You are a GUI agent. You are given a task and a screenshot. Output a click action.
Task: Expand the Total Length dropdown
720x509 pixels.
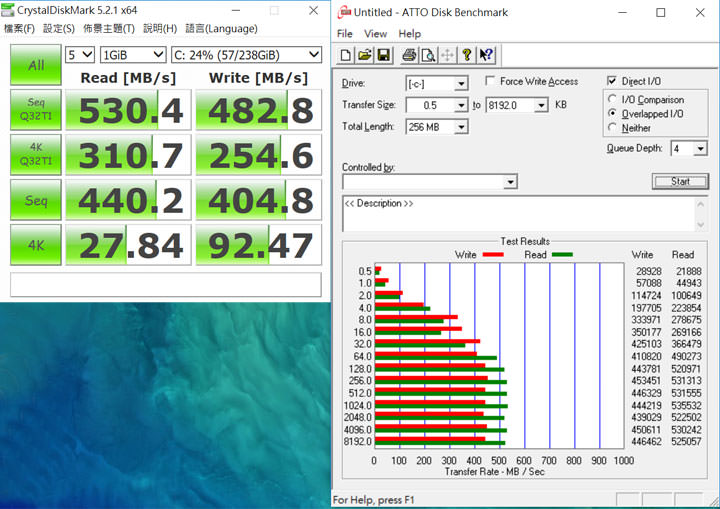point(460,127)
